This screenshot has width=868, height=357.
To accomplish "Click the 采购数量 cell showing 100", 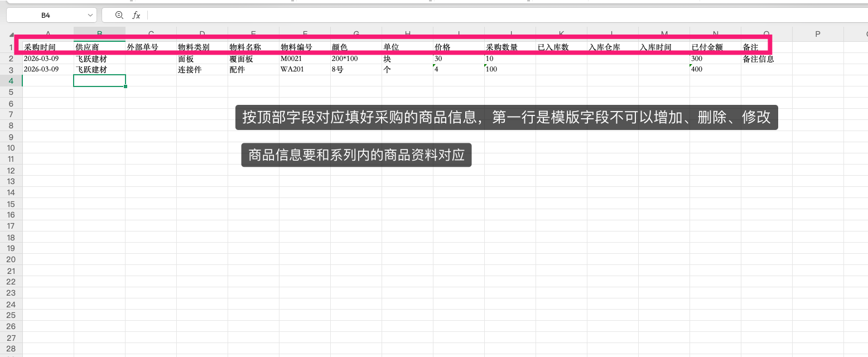I will [510, 70].
